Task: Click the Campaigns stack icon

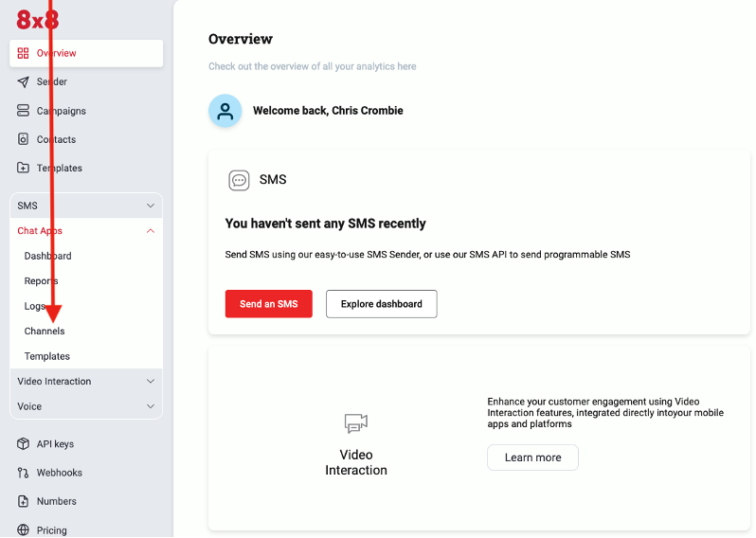Action: coord(23,111)
